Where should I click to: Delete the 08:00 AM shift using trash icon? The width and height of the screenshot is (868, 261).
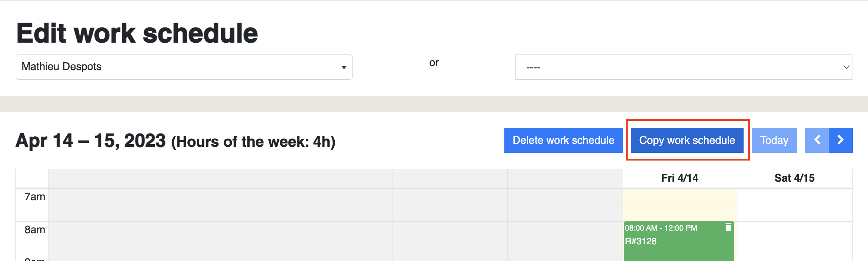(728, 227)
